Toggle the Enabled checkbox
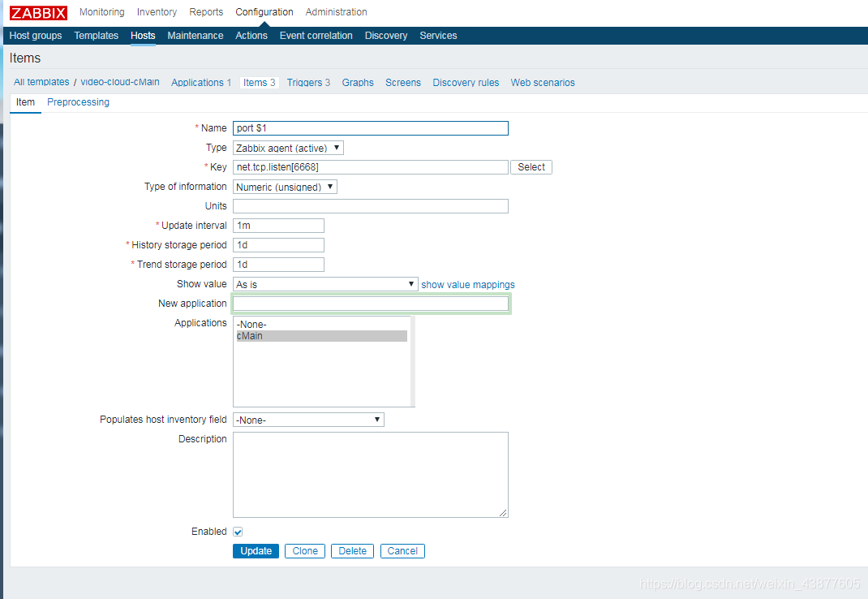The image size is (868, 599). pos(238,532)
